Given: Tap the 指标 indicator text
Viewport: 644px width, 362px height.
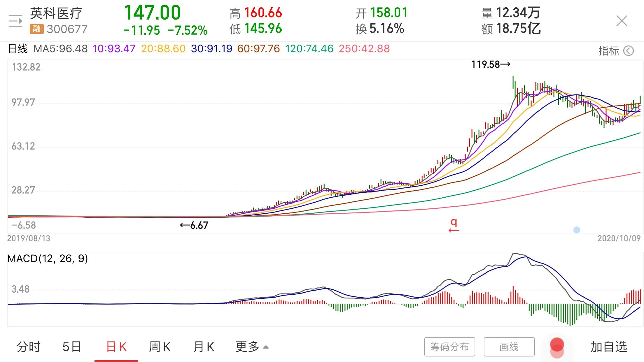Looking at the screenshot, I should coord(608,51).
